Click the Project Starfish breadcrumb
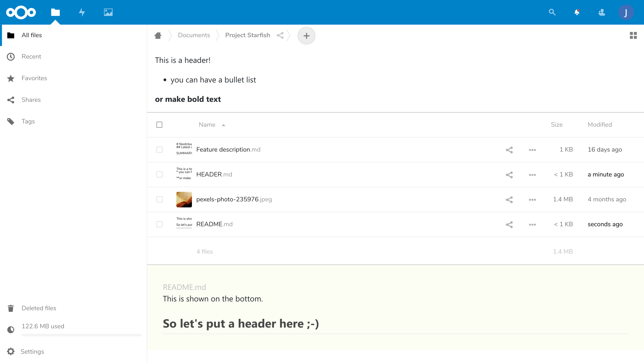Image resolution: width=644 pixels, height=362 pixels. click(x=248, y=35)
